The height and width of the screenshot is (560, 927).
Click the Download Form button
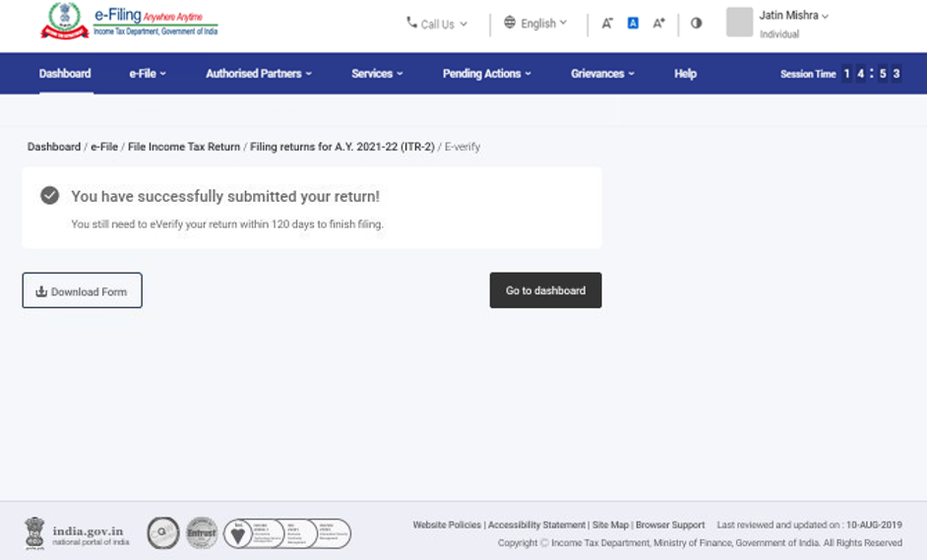[82, 291]
